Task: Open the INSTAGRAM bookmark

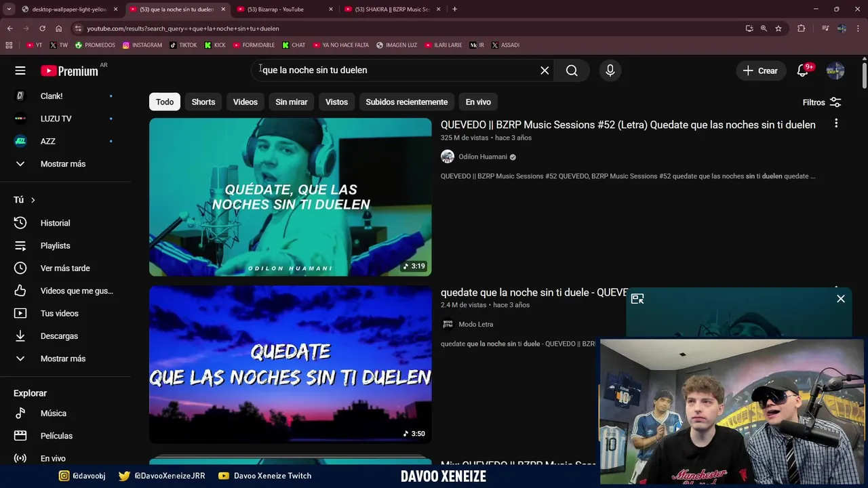Action: point(142,45)
